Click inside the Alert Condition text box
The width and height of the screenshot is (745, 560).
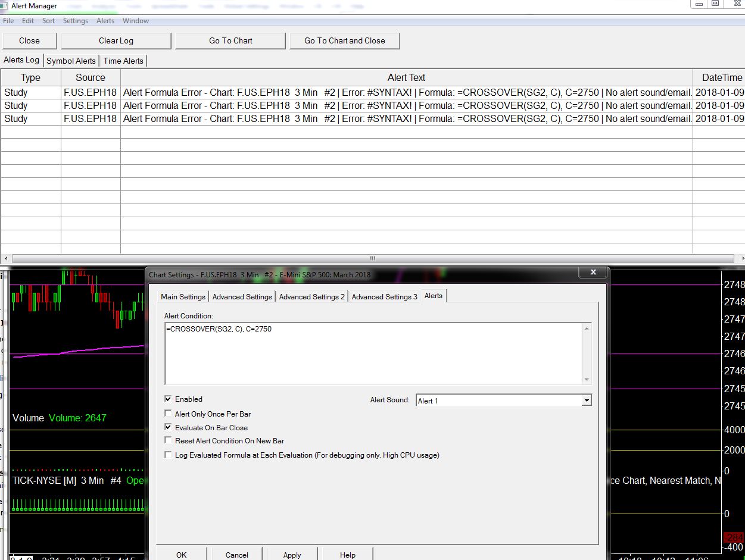373,353
